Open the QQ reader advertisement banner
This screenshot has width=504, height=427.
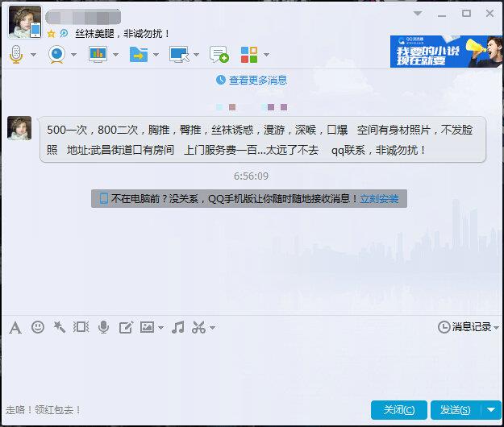[x=446, y=52]
